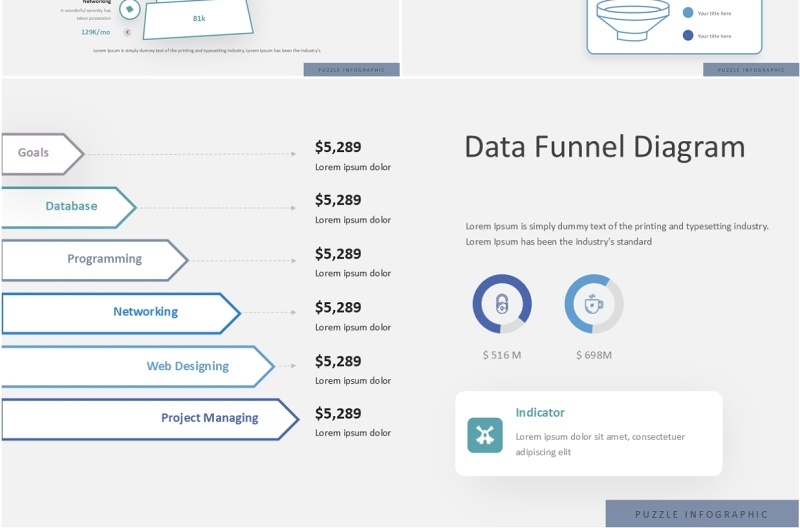The image size is (800, 528).
Task: Click the Puzzle Infographic footer tag at bottom right
Action: (x=702, y=514)
